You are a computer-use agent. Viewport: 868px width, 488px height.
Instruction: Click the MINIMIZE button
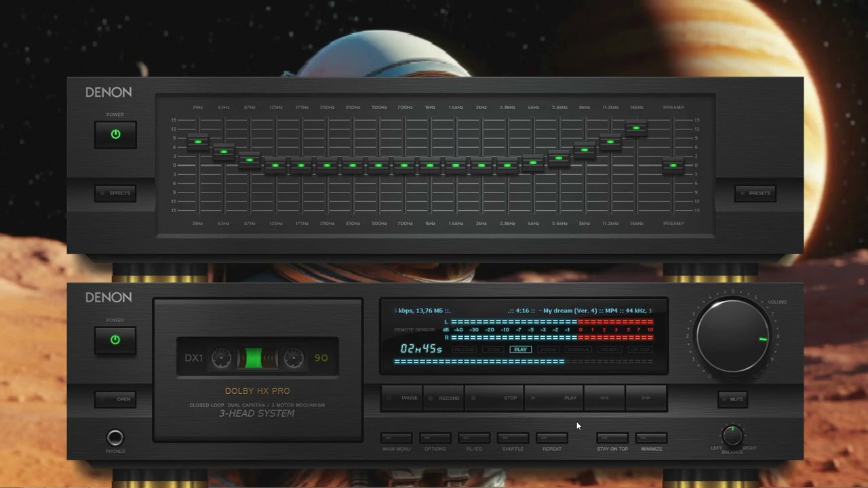click(x=651, y=438)
